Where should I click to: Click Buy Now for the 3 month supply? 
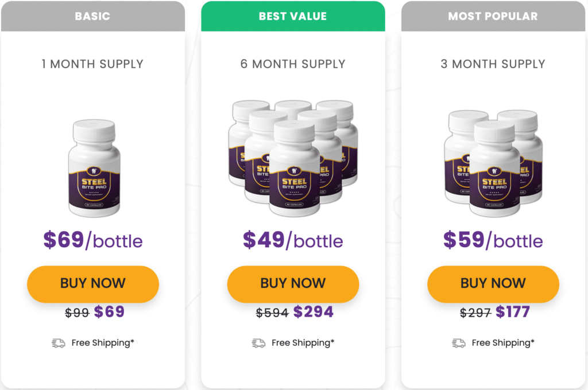click(x=493, y=284)
